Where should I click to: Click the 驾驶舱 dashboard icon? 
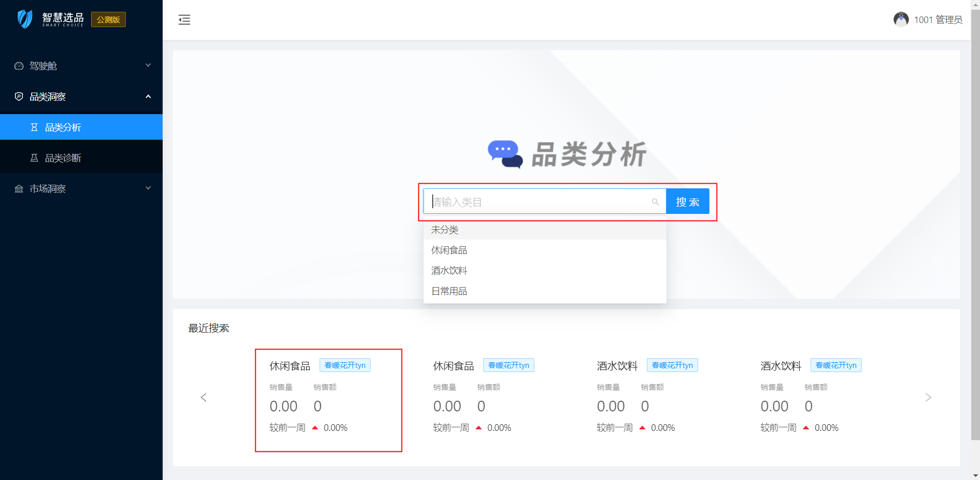(x=19, y=66)
